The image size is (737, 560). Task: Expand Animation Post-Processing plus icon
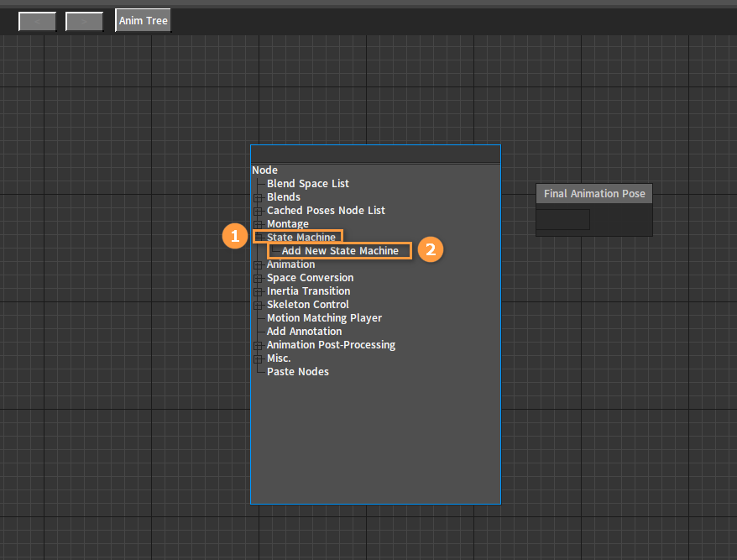click(258, 346)
